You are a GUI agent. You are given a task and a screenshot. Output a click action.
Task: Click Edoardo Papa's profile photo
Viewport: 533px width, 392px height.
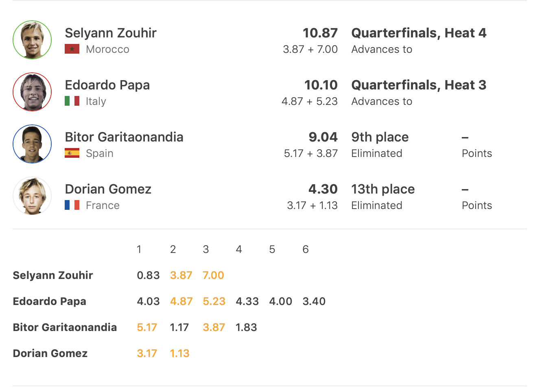click(32, 92)
